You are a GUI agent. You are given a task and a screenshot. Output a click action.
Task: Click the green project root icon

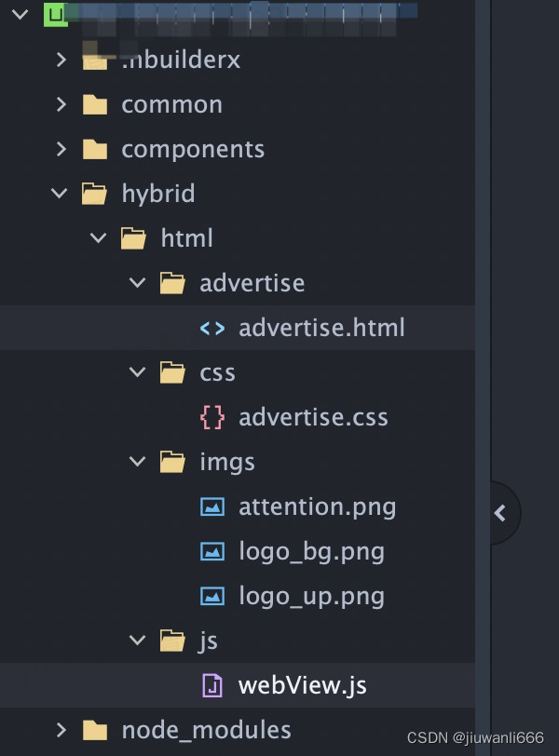point(56,15)
